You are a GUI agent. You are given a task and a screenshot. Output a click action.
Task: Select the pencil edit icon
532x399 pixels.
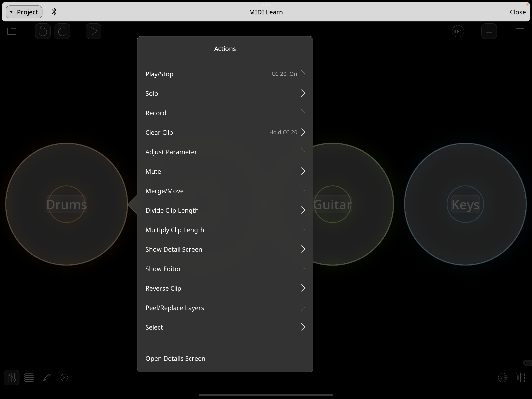click(x=47, y=377)
